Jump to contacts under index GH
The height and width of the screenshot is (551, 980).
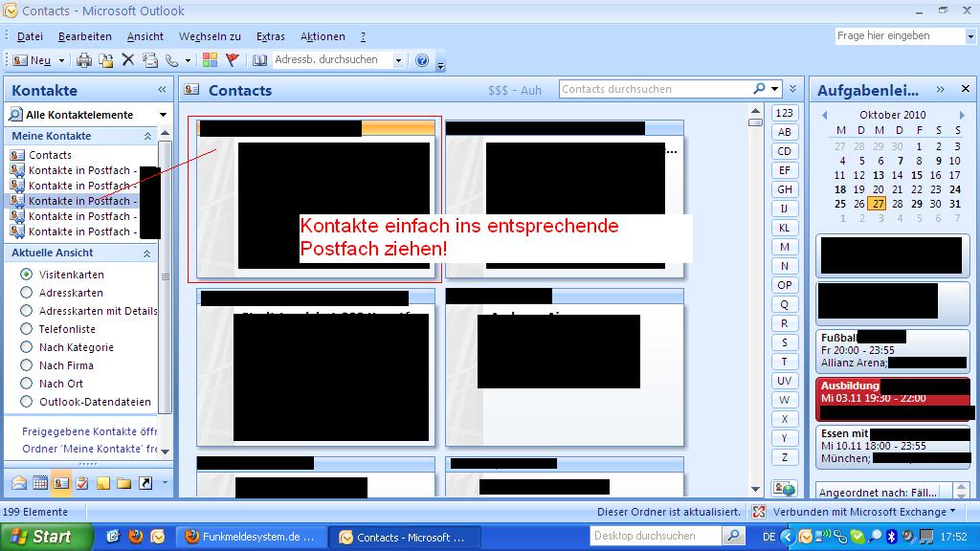pyautogui.click(x=785, y=189)
